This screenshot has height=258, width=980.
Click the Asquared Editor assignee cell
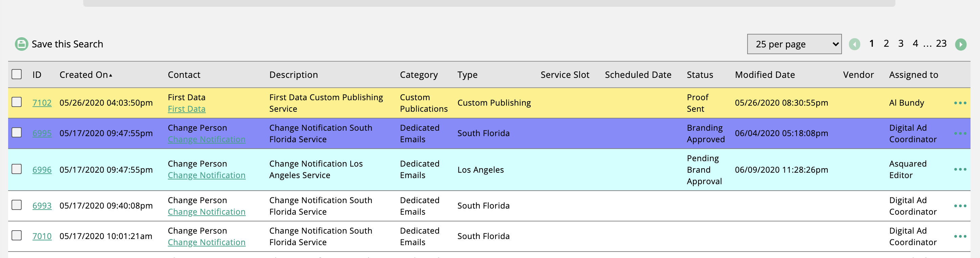pos(908,169)
